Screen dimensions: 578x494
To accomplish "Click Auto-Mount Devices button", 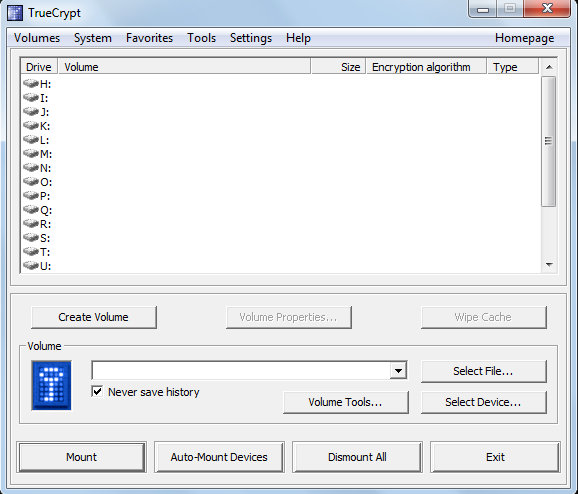I will (219, 457).
